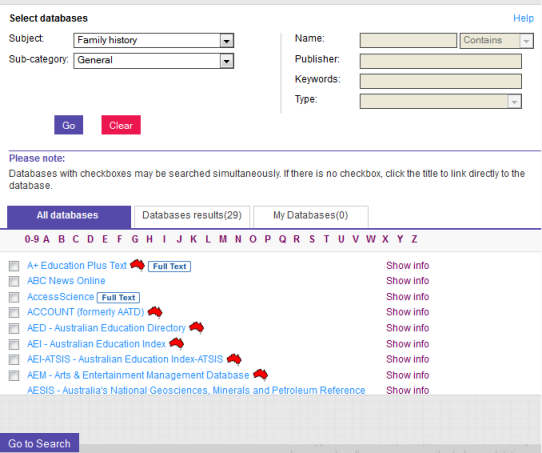Show info for AESIS Geosciences database

(408, 390)
